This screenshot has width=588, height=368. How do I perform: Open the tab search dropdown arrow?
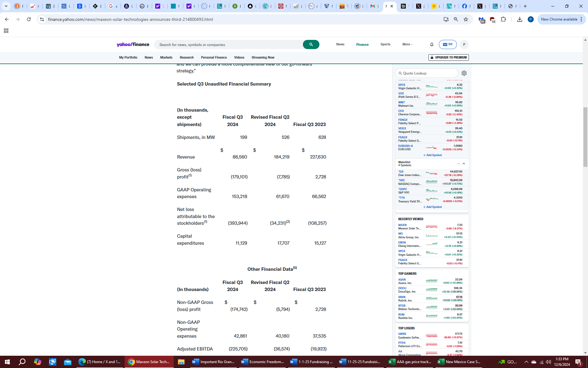pyautogui.click(x=6, y=6)
